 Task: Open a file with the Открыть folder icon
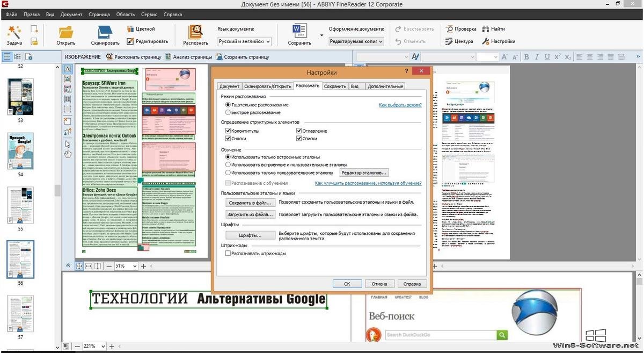tap(66, 32)
